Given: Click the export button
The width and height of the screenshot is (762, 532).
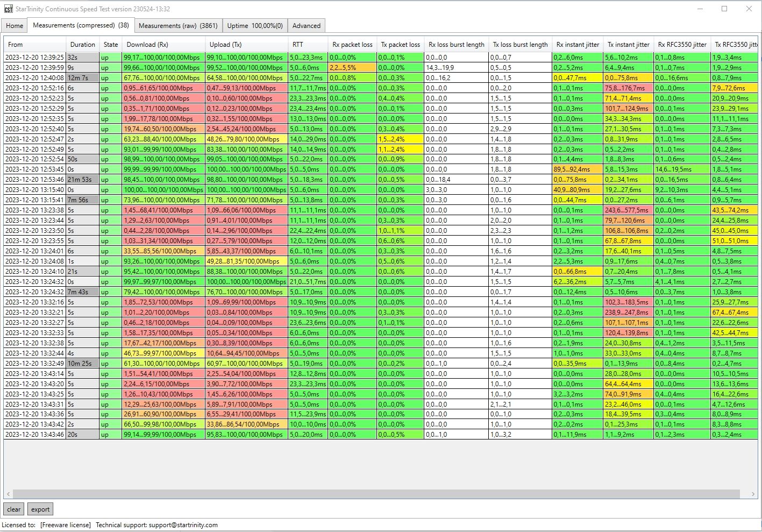Looking at the screenshot, I should pyautogui.click(x=40, y=509).
